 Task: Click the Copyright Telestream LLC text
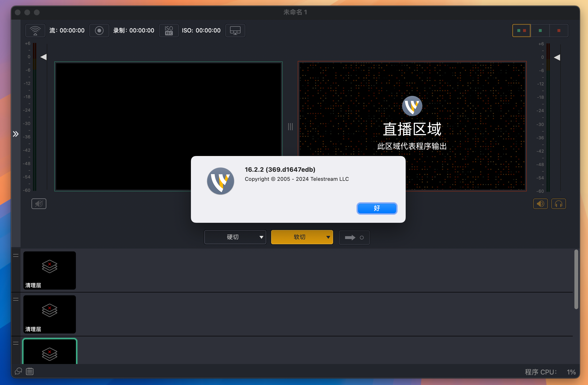[297, 179]
